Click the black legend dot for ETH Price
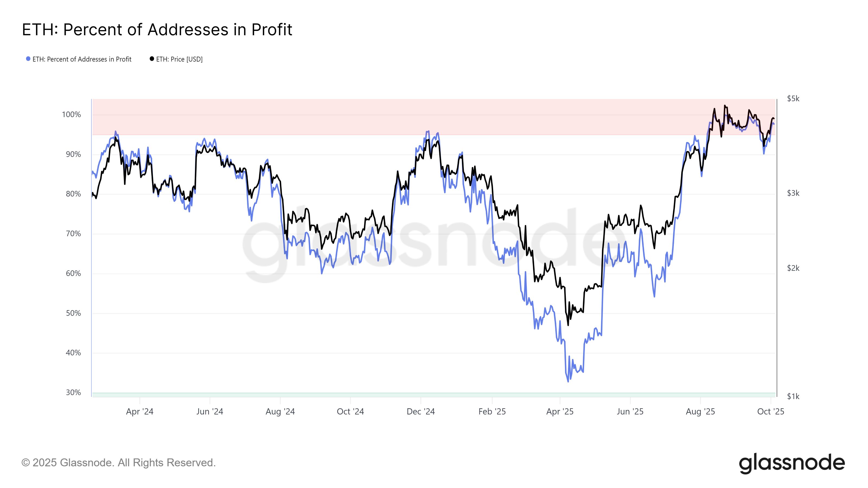868x488 pixels. point(152,59)
